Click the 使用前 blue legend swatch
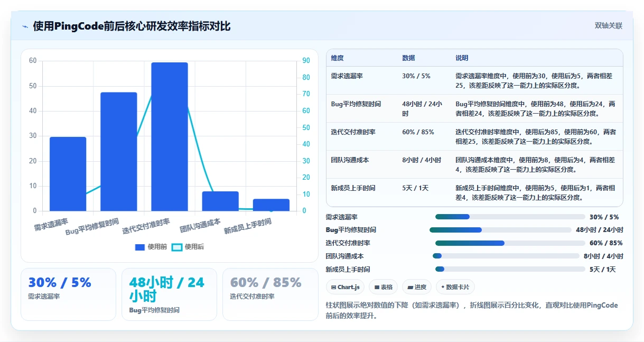The height and width of the screenshot is (342, 644). tap(140, 247)
